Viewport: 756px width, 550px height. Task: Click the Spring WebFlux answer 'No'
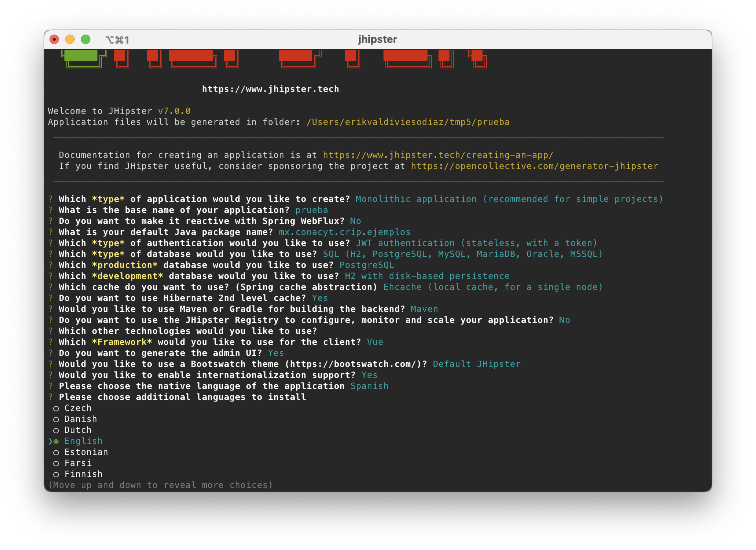tap(356, 221)
